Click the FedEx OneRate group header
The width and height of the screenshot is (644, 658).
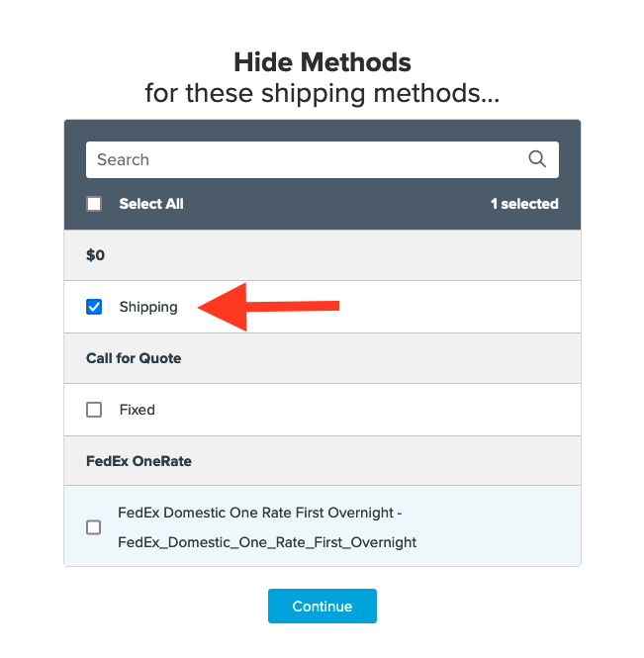pyautogui.click(x=138, y=461)
